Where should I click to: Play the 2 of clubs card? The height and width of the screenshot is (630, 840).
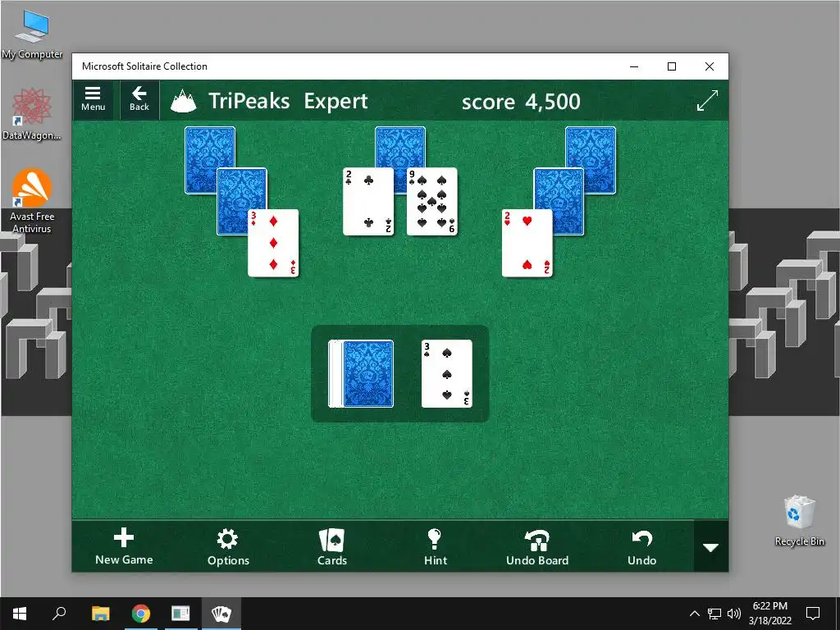(368, 202)
